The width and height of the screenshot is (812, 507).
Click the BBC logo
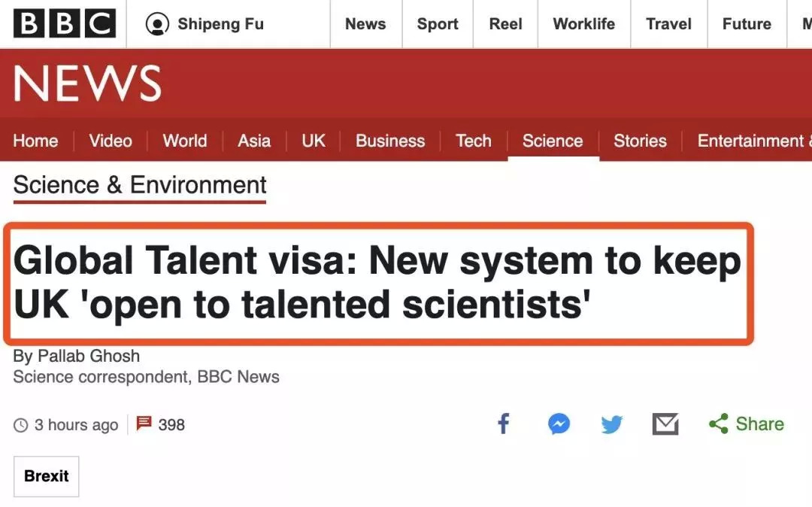coord(65,24)
